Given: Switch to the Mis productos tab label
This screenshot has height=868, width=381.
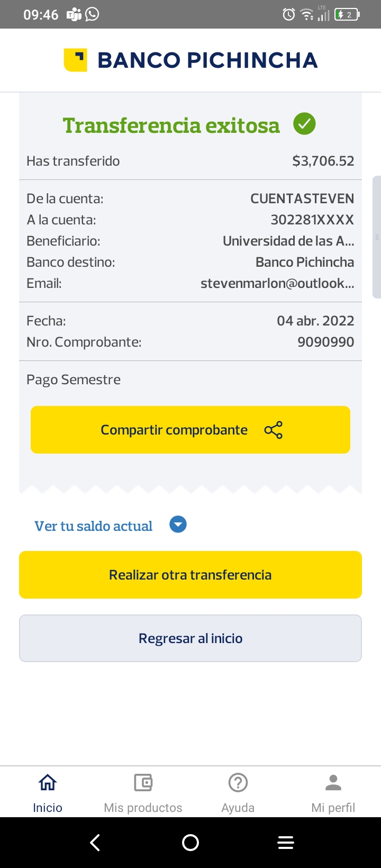Looking at the screenshot, I should coord(143,808).
